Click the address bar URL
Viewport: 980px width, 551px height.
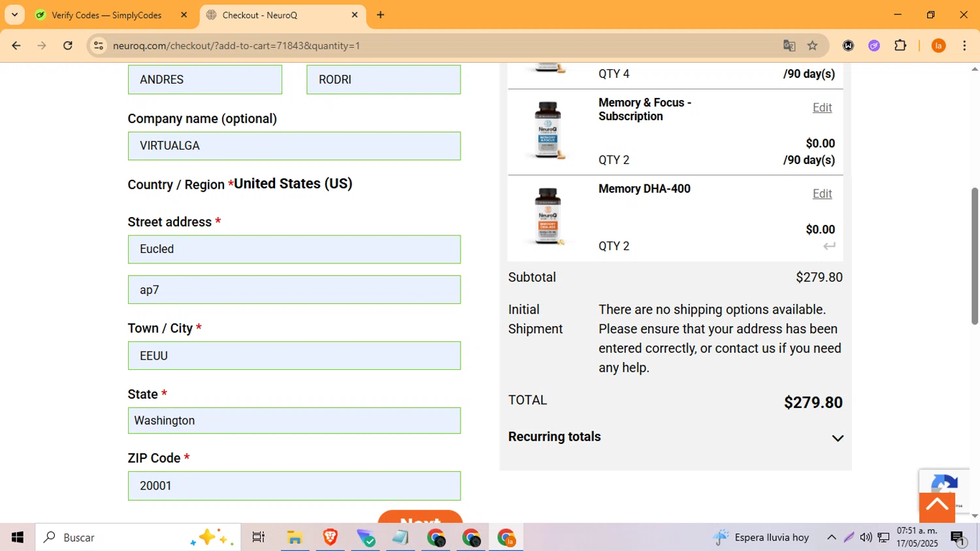coord(237,46)
